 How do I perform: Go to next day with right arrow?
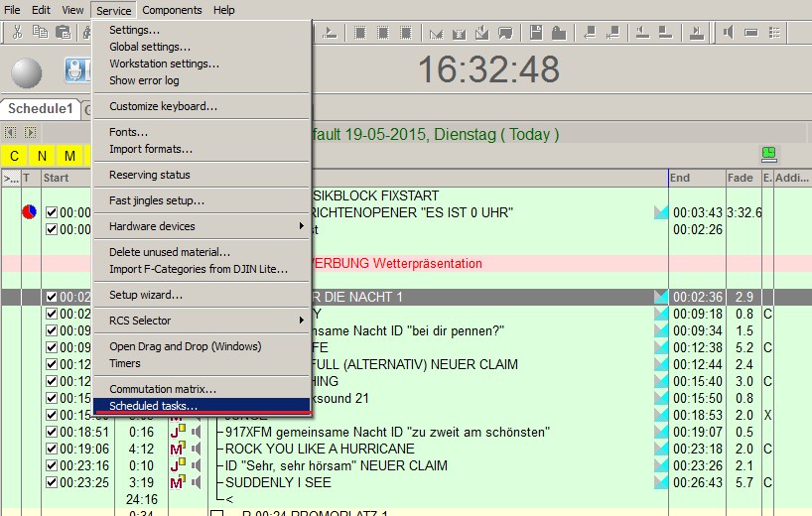tap(30, 133)
